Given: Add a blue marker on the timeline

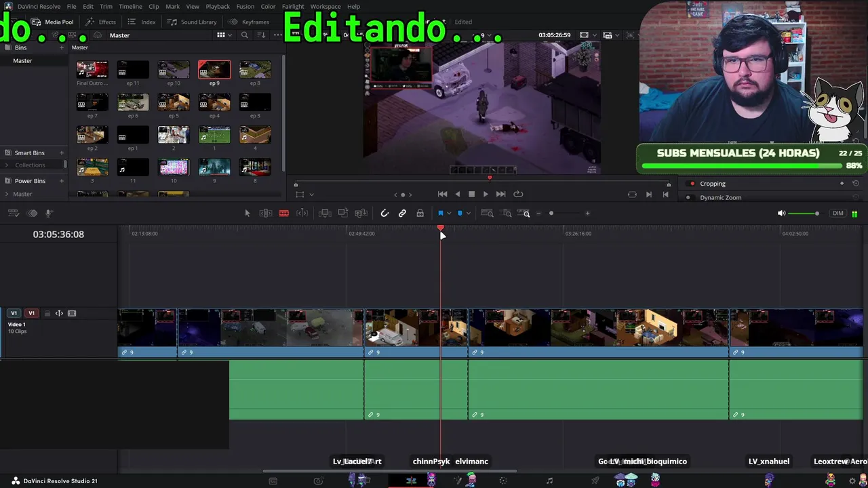Looking at the screenshot, I should 460,213.
